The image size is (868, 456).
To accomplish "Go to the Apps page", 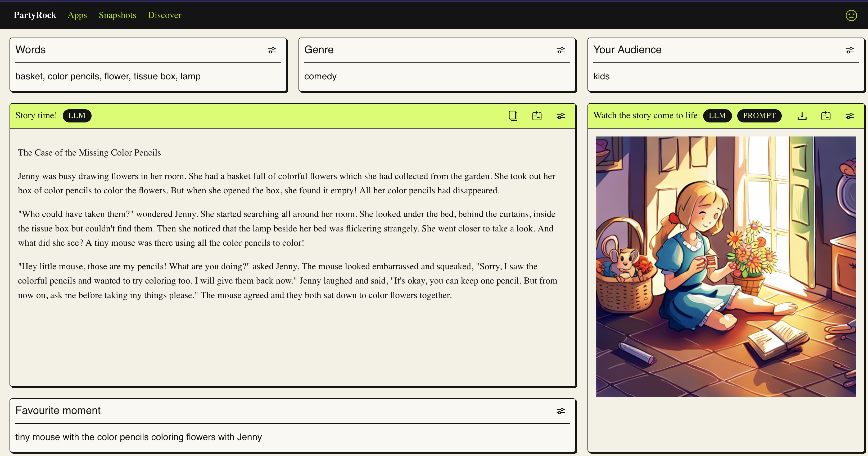I will [77, 15].
